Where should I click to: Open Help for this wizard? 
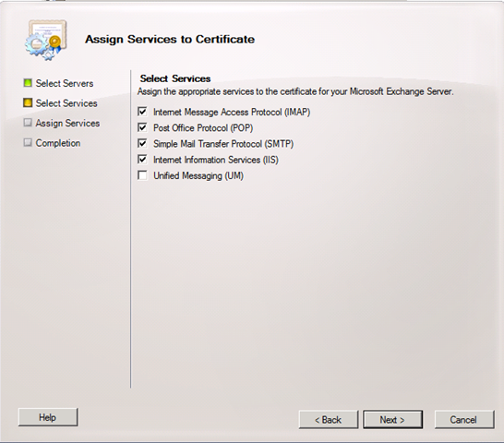click(48, 417)
